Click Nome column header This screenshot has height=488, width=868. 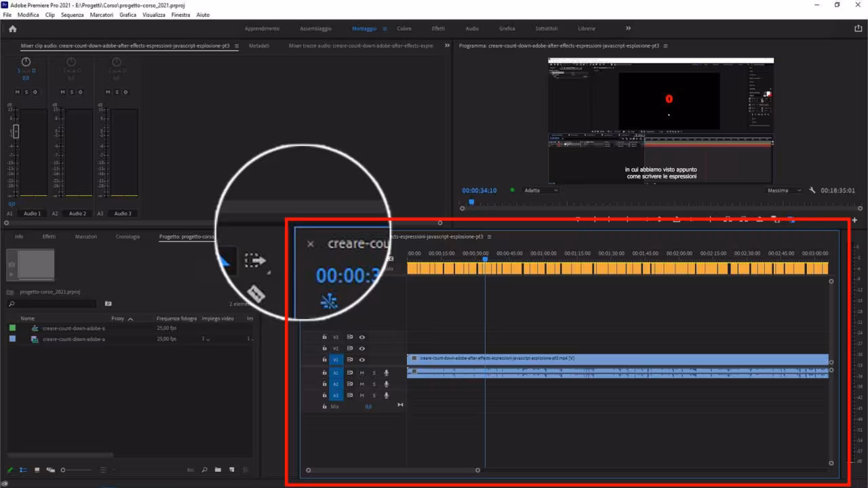[x=28, y=319]
